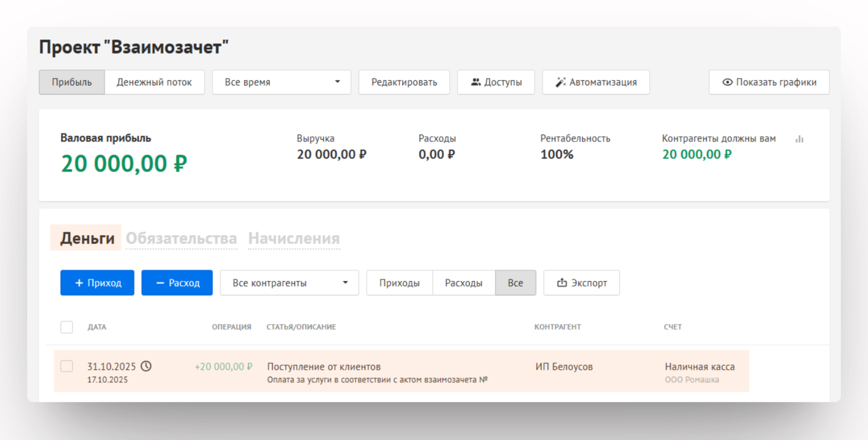The width and height of the screenshot is (868, 440).
Task: Open the Обязательства tab
Action: [181, 238]
